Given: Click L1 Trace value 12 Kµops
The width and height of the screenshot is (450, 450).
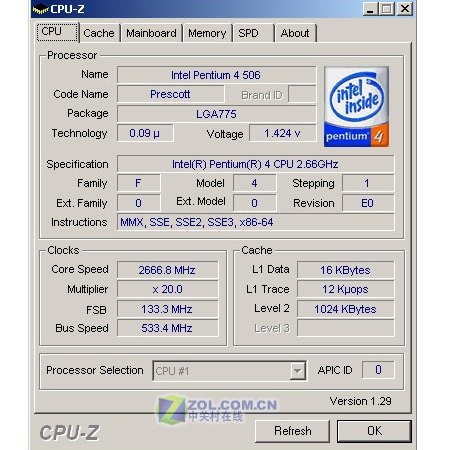Looking at the screenshot, I should pos(345,289).
